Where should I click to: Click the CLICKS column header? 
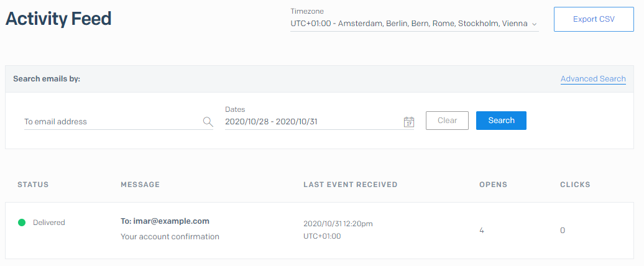pos(575,185)
